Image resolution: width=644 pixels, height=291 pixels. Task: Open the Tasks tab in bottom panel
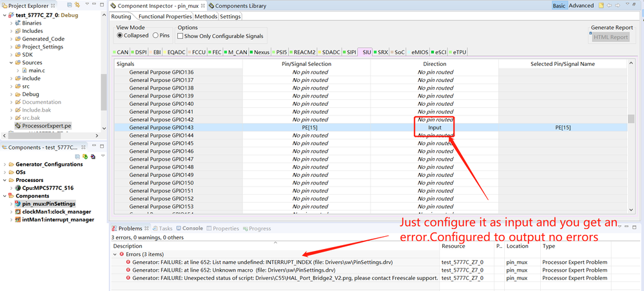162,228
